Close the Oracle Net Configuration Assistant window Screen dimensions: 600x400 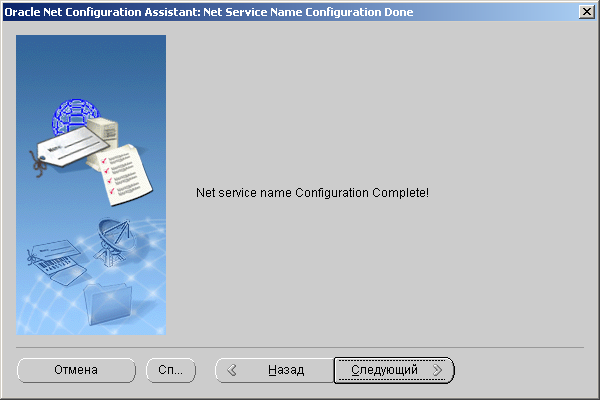[587, 12]
